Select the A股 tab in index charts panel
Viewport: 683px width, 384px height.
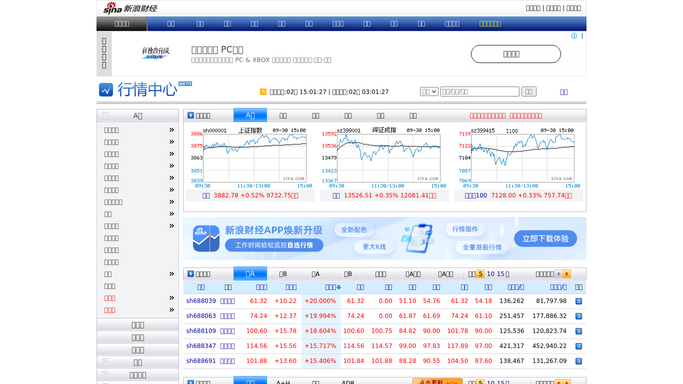point(250,115)
